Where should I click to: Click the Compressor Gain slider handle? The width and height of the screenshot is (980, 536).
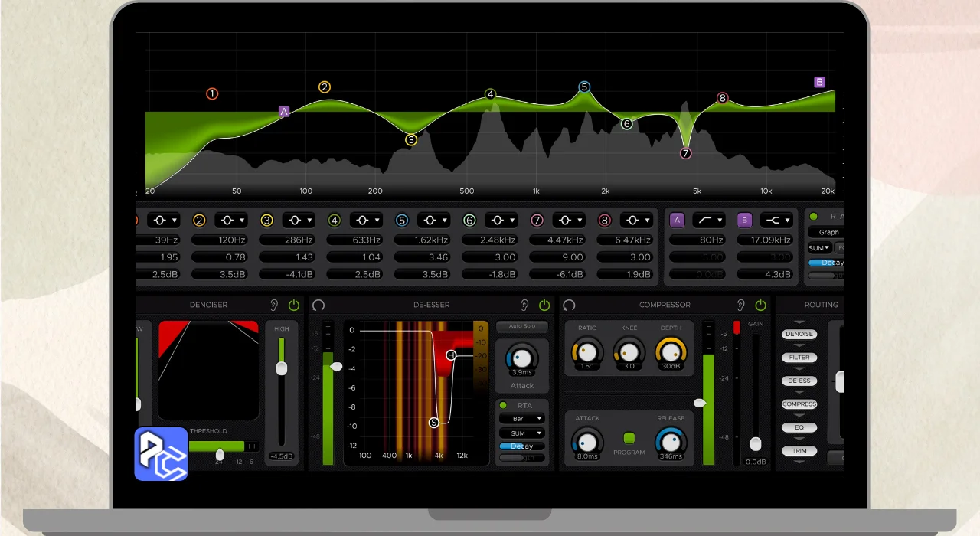[756, 444]
